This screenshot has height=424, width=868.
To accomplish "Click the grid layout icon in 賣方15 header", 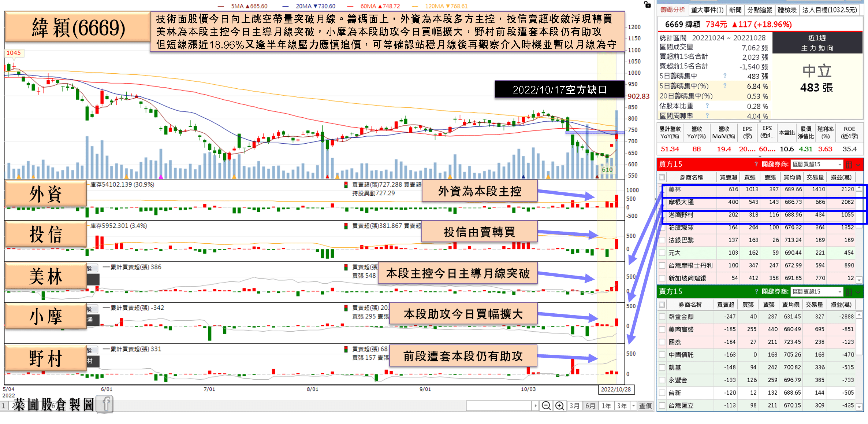I will click(x=849, y=292).
